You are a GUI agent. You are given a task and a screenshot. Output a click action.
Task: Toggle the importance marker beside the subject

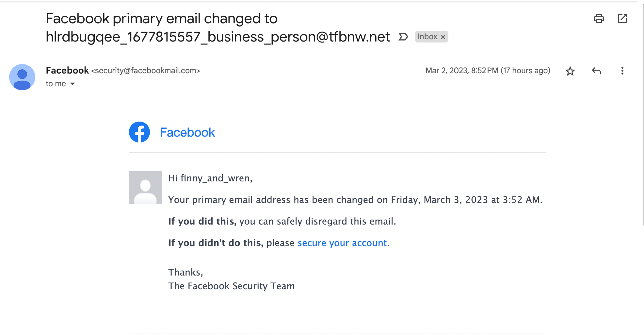403,37
